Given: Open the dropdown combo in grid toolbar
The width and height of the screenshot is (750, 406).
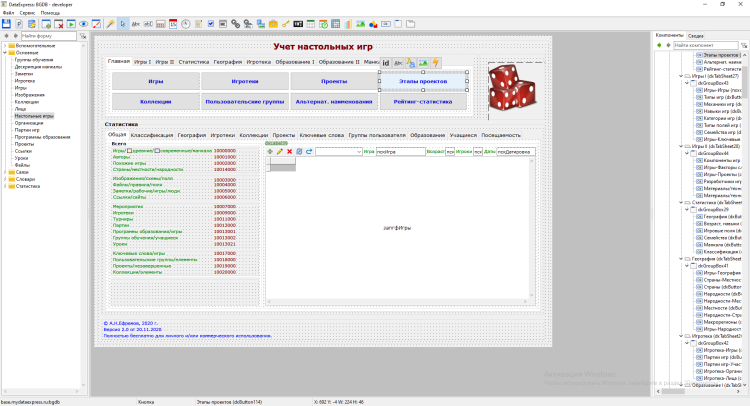Looking at the screenshot, I should click(x=339, y=152).
